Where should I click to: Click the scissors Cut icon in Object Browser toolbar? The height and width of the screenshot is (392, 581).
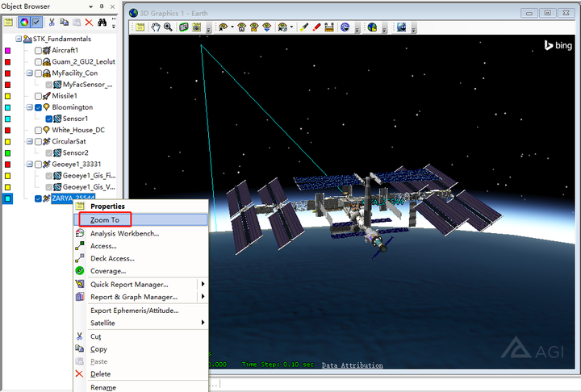[52, 23]
